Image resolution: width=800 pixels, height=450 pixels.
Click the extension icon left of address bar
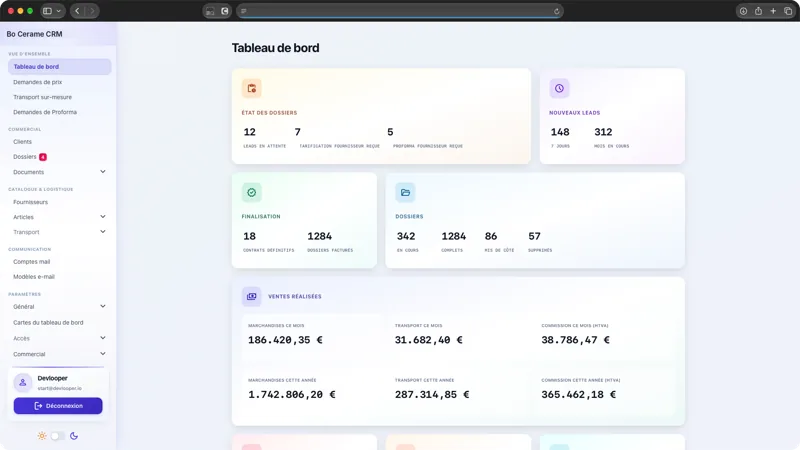click(x=210, y=11)
